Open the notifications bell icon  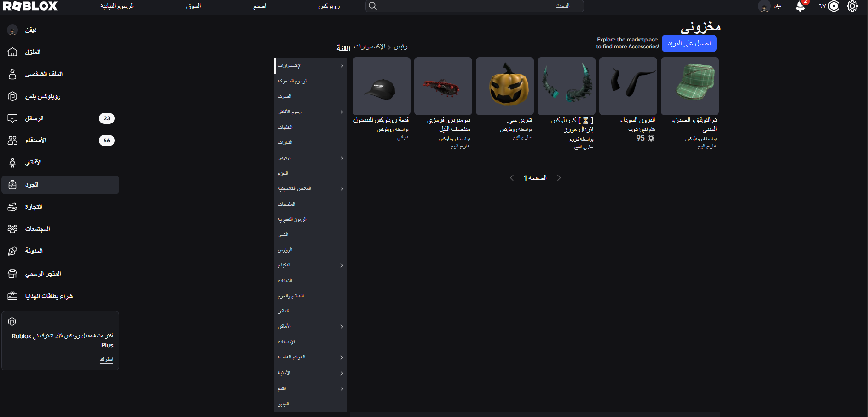800,6
